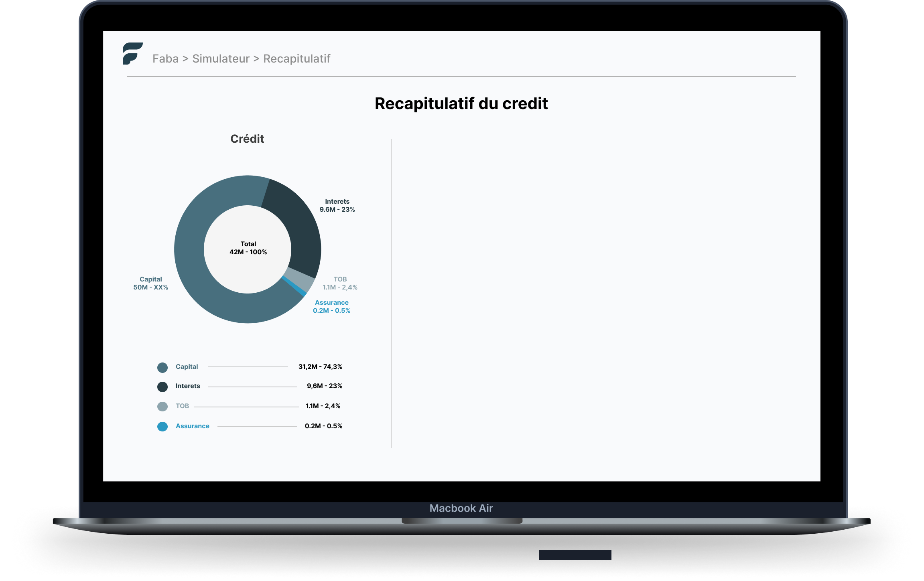The width and height of the screenshot is (924, 581).
Task: Select the Assurance legend row value 0.2M
Action: [x=323, y=426]
